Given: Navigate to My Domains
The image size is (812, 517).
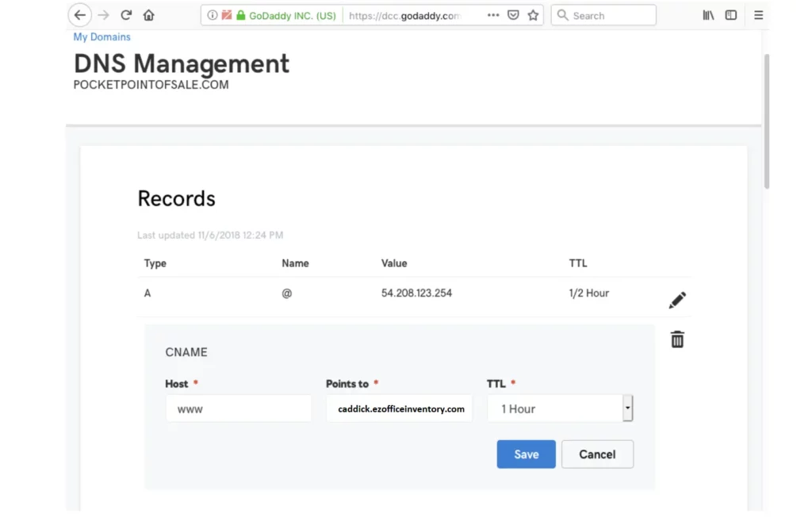Looking at the screenshot, I should click(101, 36).
